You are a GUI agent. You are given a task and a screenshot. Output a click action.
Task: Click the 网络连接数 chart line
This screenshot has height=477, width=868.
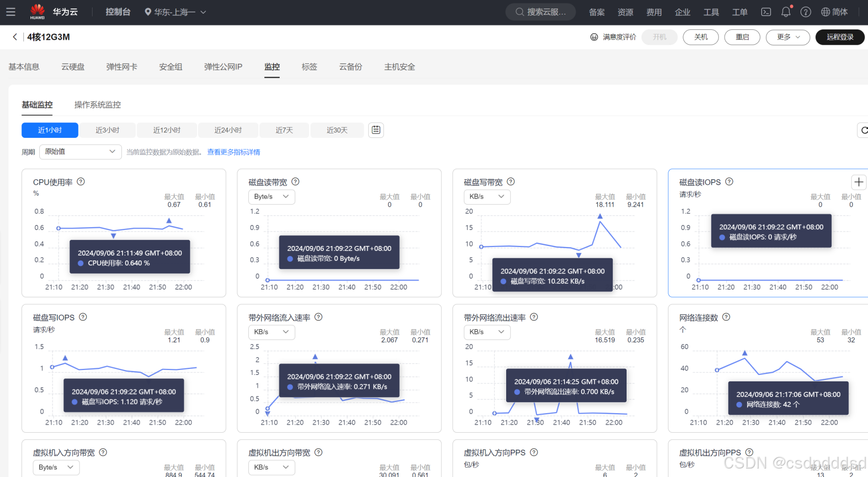[780, 369]
